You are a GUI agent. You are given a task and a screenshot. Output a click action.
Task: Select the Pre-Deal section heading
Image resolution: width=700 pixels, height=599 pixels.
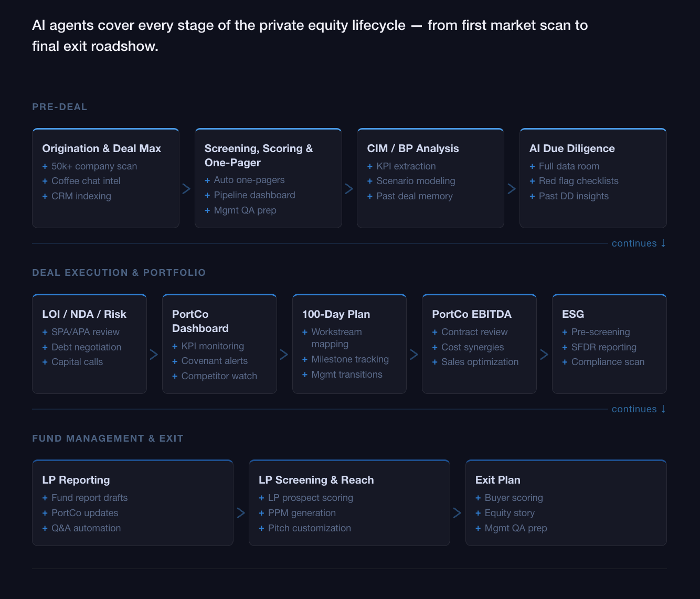(x=60, y=107)
